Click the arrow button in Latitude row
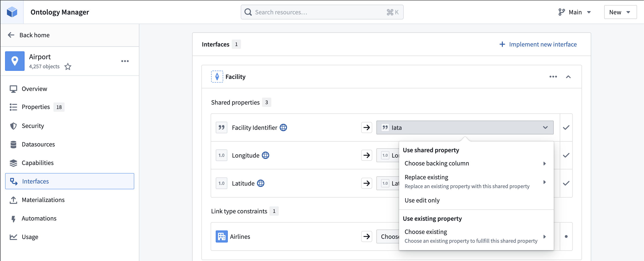 366,183
